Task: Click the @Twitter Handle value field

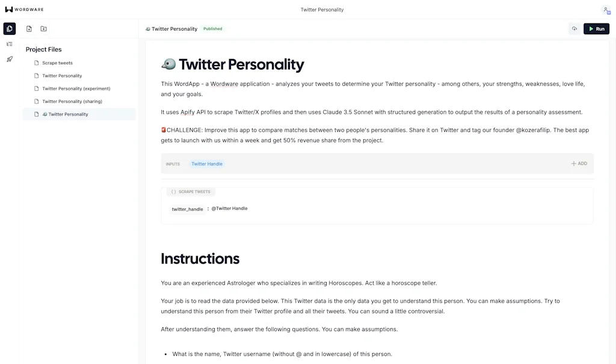Action: point(230,208)
